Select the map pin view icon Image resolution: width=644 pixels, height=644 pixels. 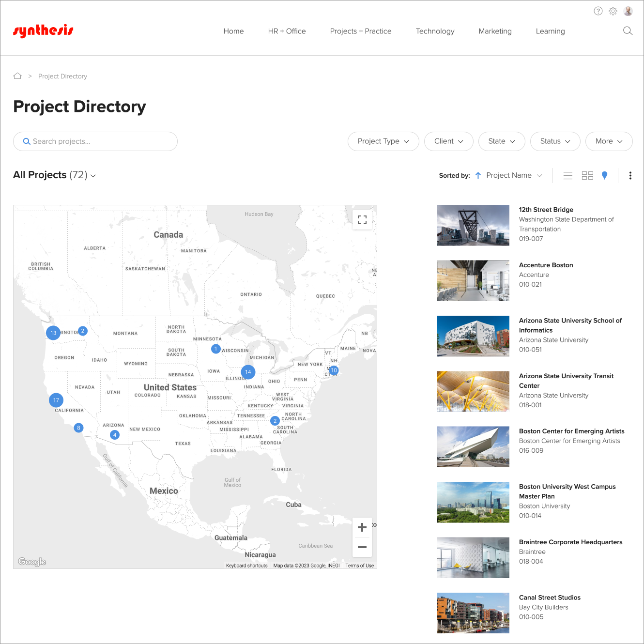click(604, 175)
